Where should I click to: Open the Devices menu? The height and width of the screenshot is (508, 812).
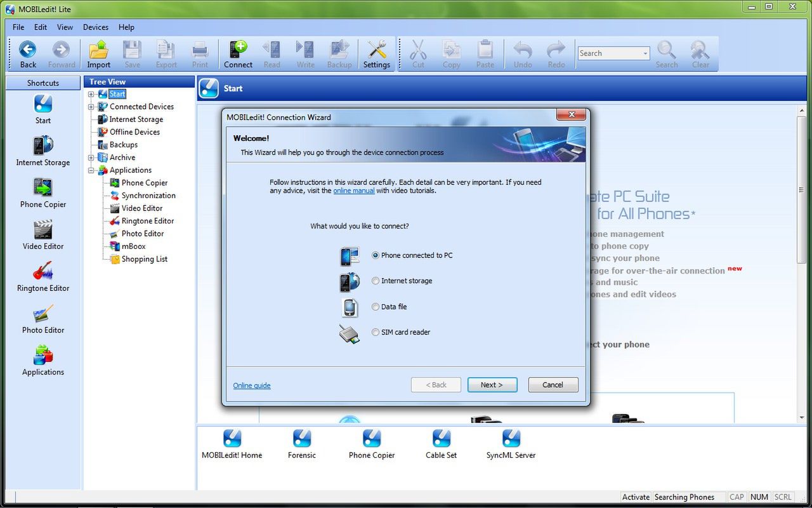(96, 27)
